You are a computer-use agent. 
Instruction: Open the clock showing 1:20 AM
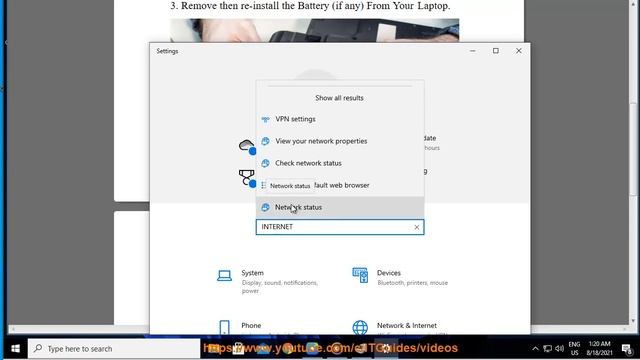tap(599, 349)
